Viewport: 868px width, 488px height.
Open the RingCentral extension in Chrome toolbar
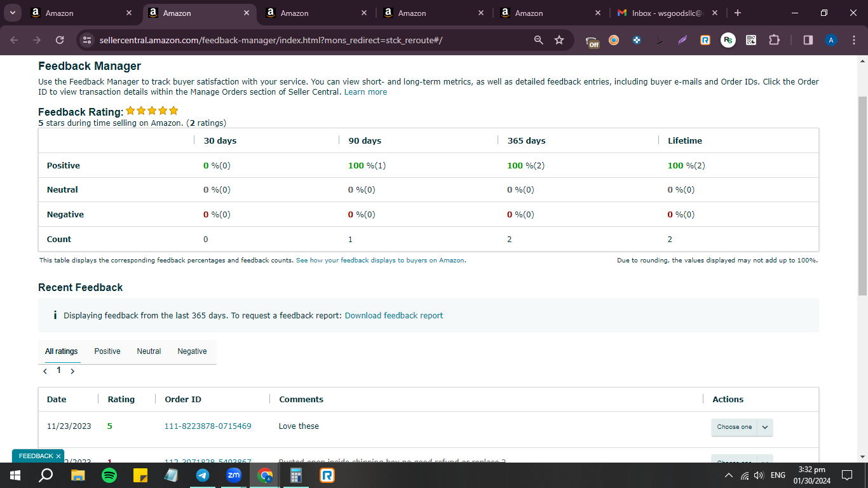pos(705,40)
